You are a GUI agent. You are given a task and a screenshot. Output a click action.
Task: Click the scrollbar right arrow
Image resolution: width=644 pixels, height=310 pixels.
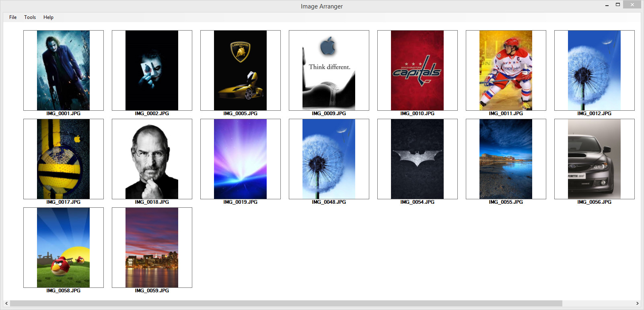click(637, 303)
